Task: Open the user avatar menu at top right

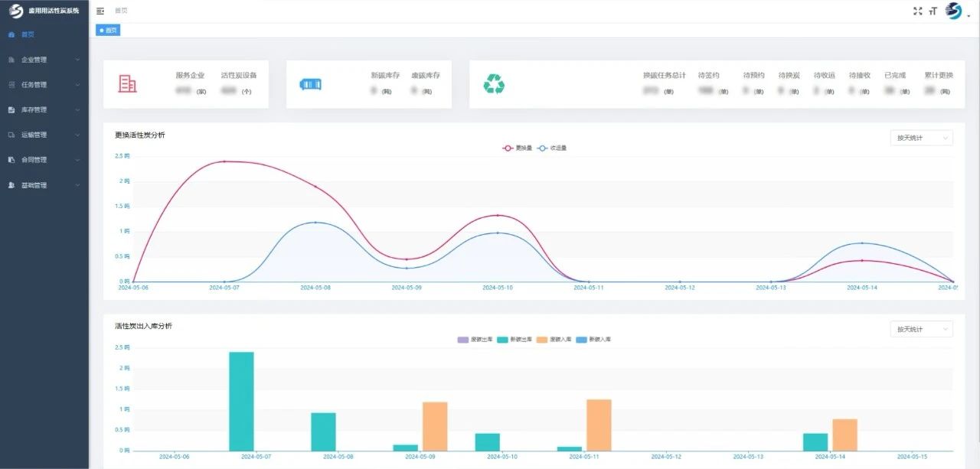Action: point(954,11)
